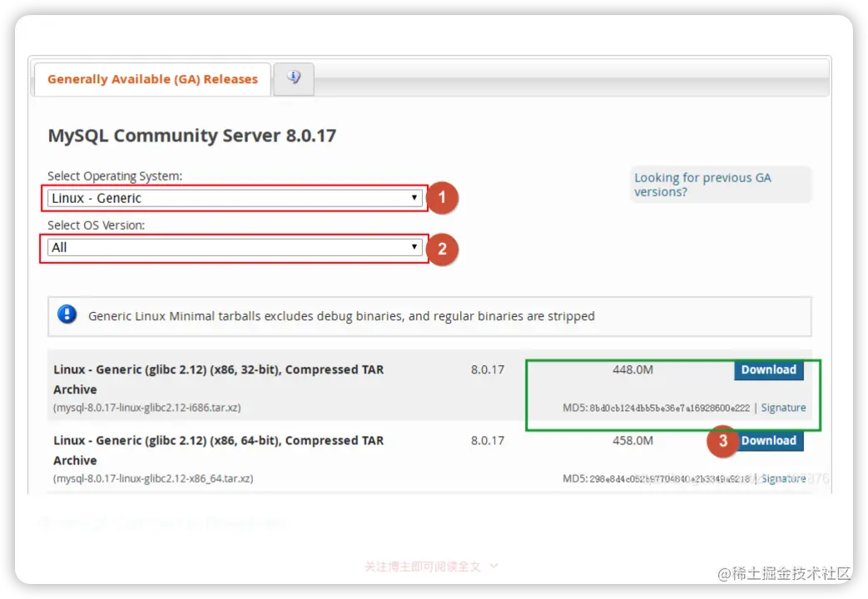Click the 458.0M file size

tap(632, 440)
